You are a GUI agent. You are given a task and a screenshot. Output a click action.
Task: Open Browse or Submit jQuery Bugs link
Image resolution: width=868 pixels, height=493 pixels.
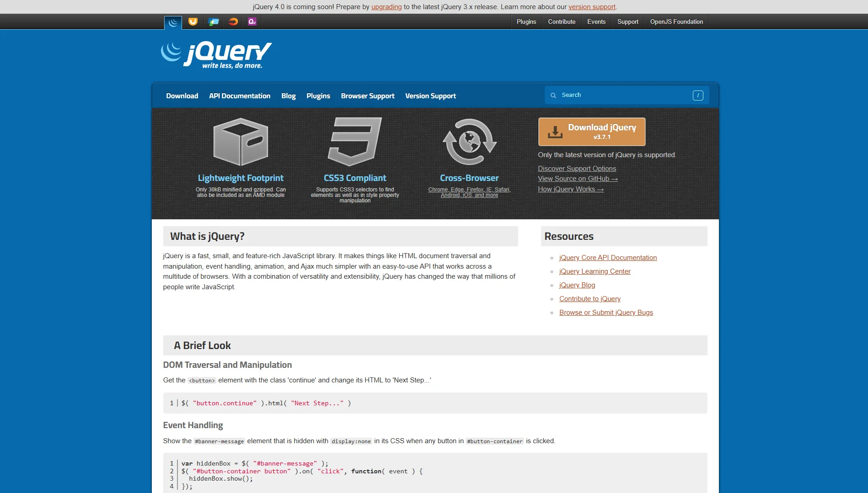(x=606, y=313)
